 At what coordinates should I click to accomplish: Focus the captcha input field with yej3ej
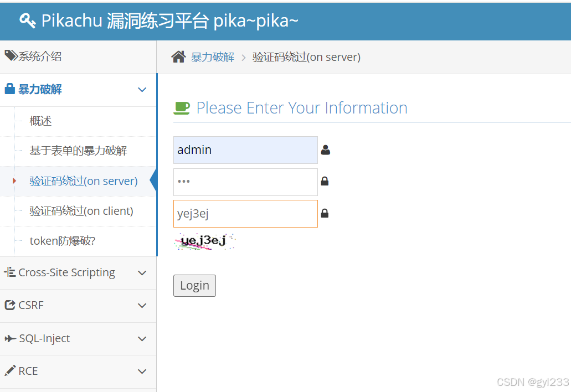(x=245, y=214)
